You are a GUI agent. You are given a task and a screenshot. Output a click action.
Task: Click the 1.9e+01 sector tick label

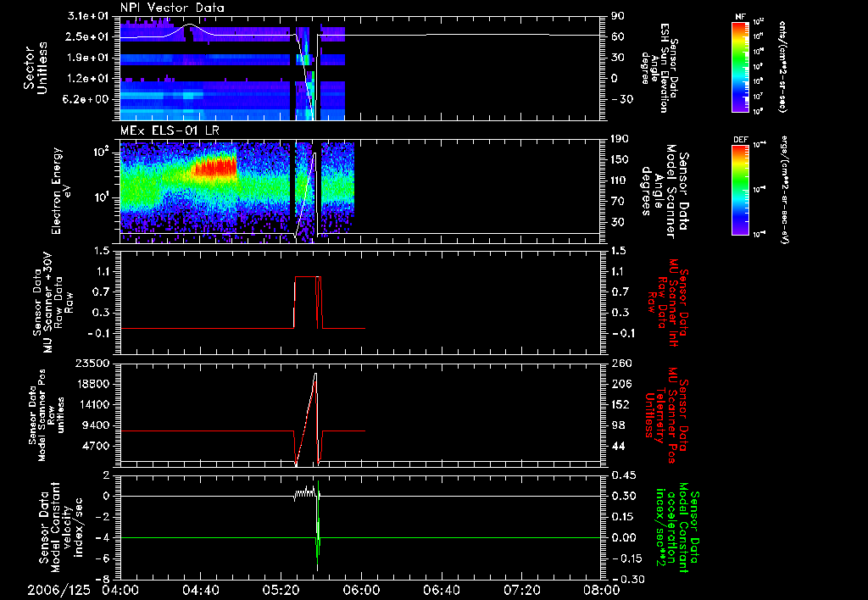pos(87,58)
